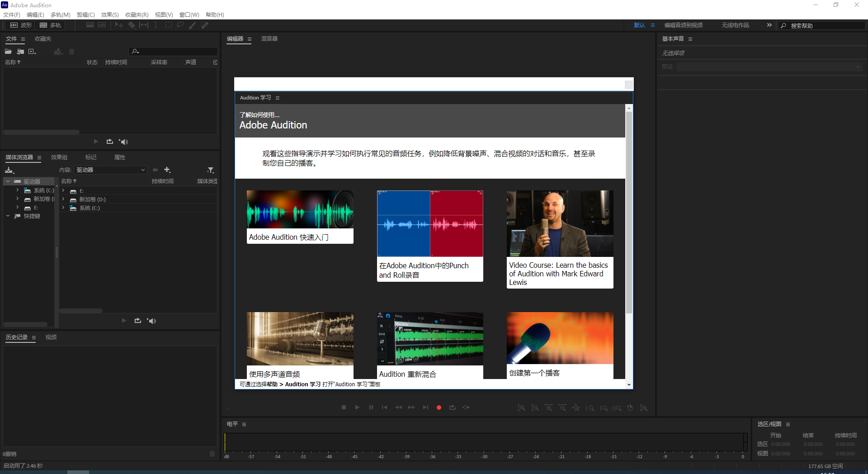Select the Marquee Selection tool
Image resolution: width=868 pixels, height=474 pixels.
pos(168,25)
